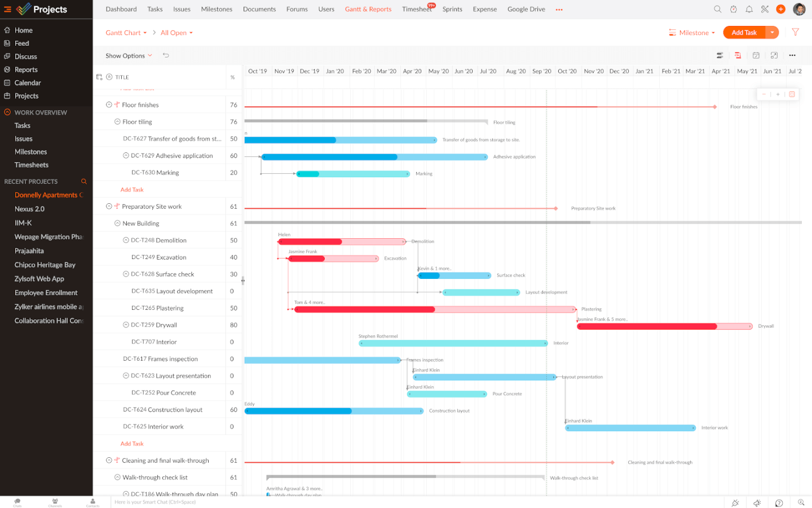Open the filter funnel icon
Image resolution: width=812 pixels, height=508 pixels.
coord(795,32)
